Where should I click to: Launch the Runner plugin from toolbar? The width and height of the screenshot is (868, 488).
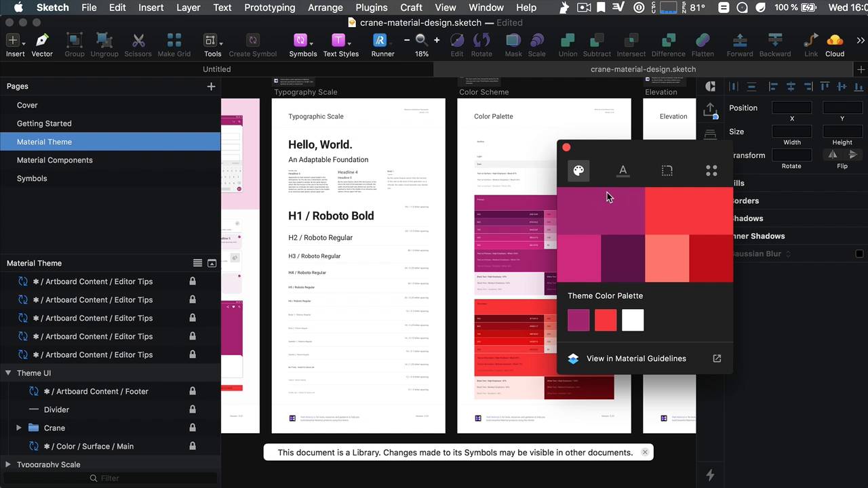380,41
